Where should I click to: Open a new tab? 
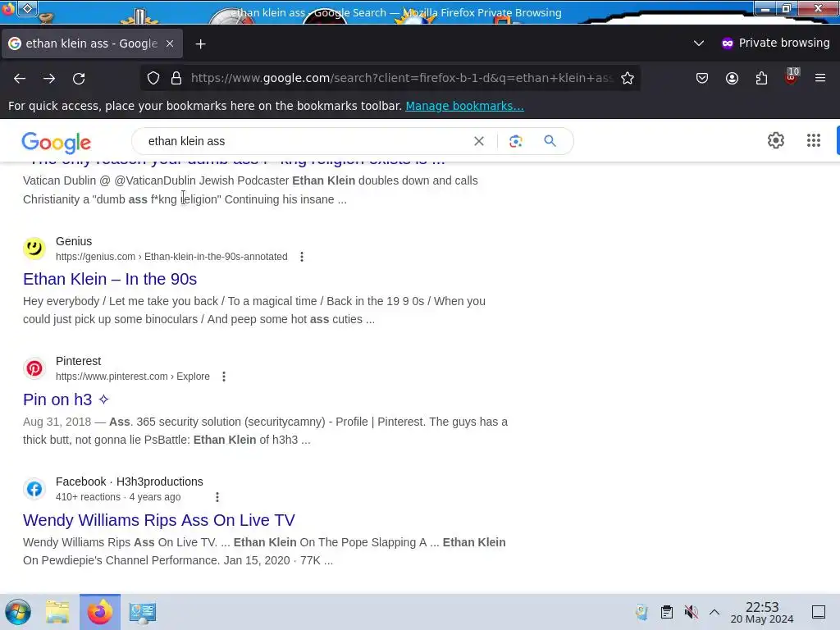coord(200,44)
